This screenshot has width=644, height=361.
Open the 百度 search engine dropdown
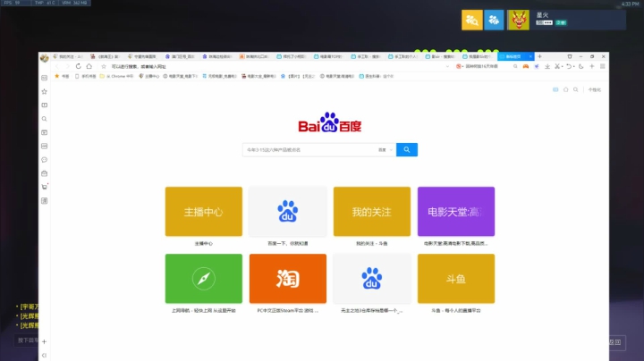(386, 150)
